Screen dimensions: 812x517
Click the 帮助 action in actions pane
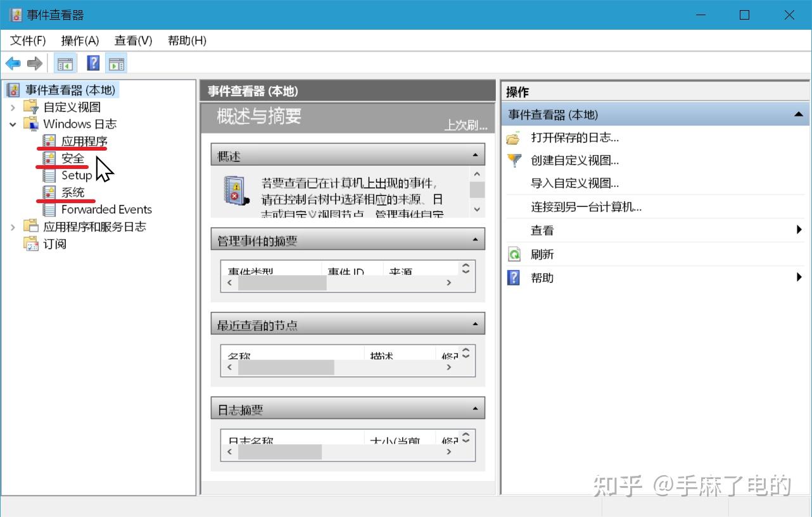click(542, 278)
